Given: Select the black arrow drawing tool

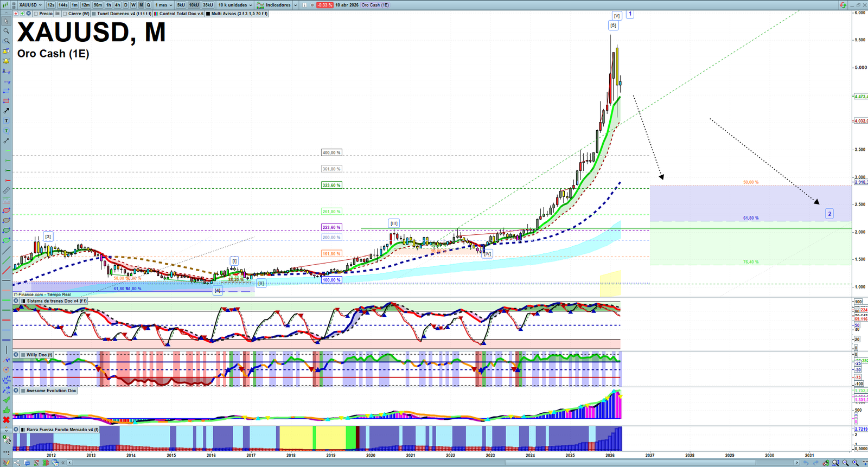Looking at the screenshot, I should click(7, 111).
